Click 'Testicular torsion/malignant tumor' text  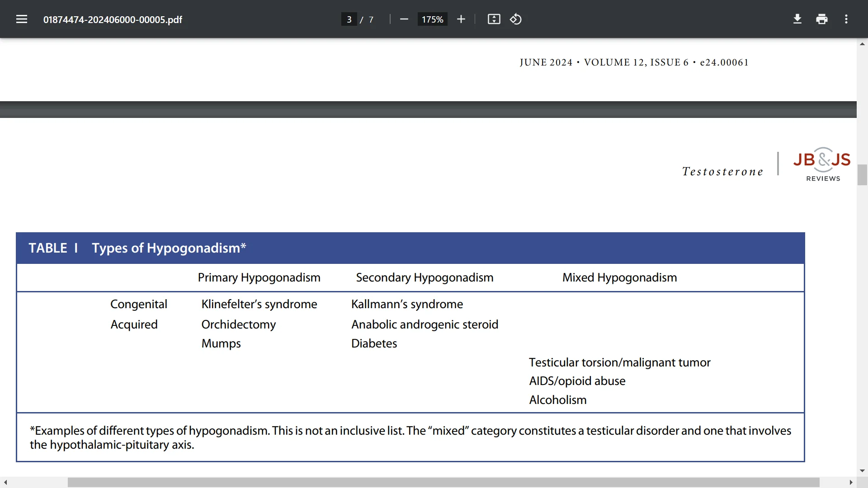[x=619, y=362]
